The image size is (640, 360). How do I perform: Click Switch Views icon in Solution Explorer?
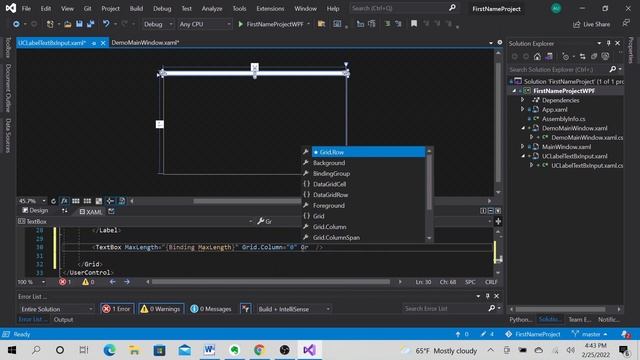point(549,56)
